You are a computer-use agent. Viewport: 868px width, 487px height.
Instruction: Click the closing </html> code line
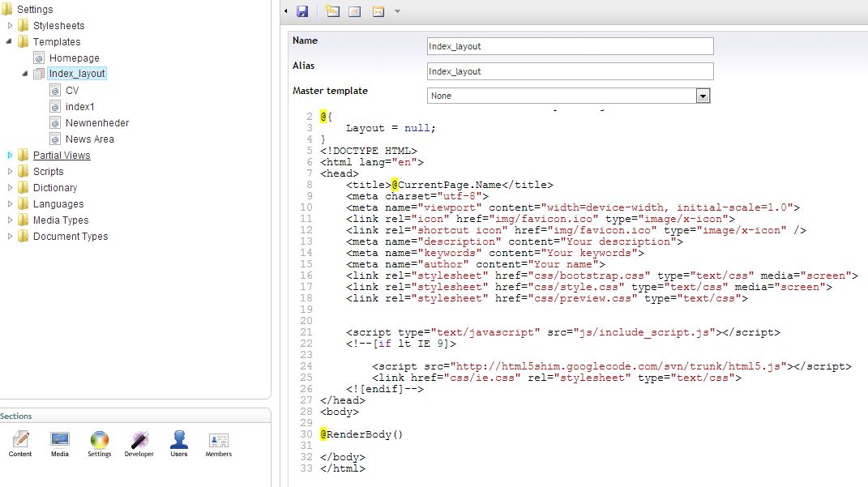(343, 468)
